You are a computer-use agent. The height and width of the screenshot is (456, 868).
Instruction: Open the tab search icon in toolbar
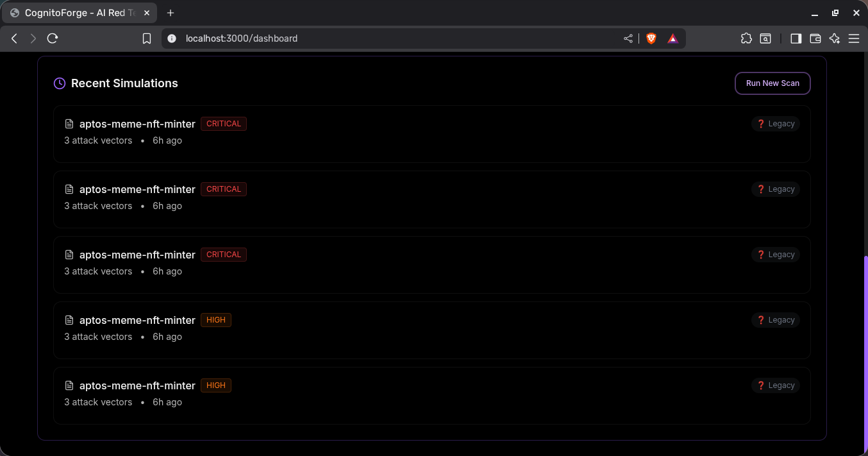[x=765, y=38]
